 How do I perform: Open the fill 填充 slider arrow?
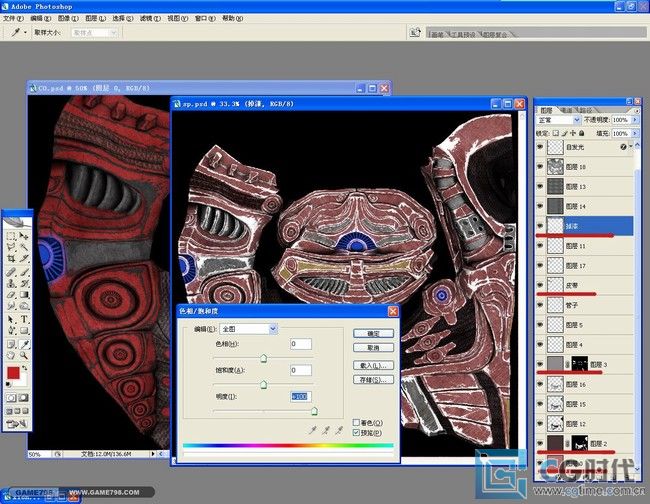click(635, 133)
